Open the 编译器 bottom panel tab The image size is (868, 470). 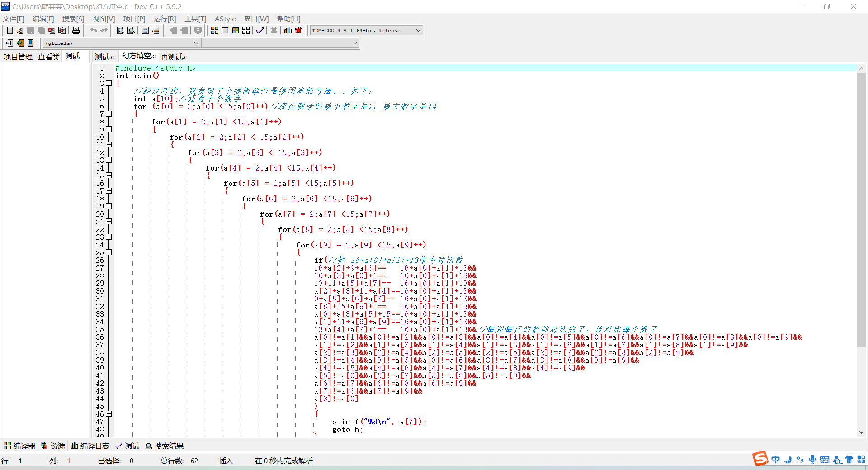pos(19,446)
